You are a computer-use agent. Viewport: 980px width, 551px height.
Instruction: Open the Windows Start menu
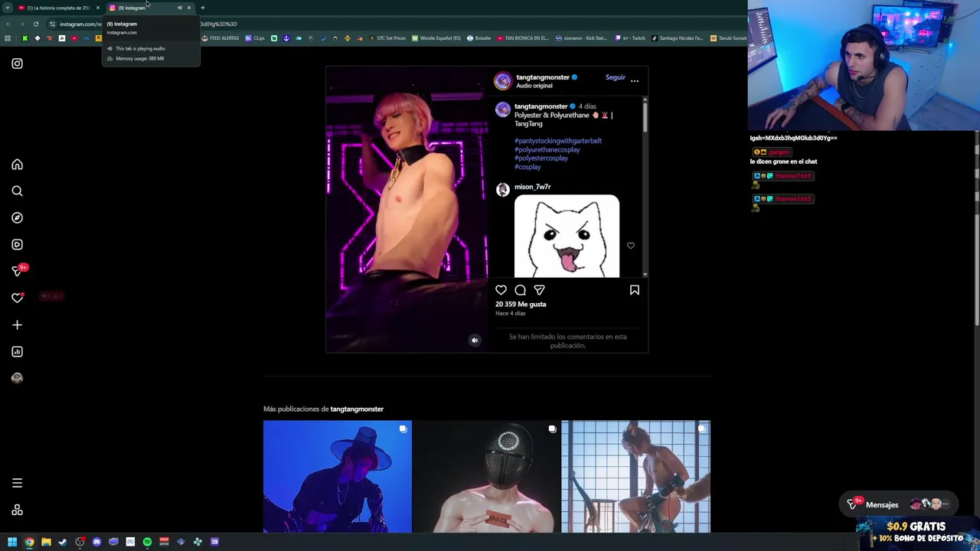[x=12, y=542]
